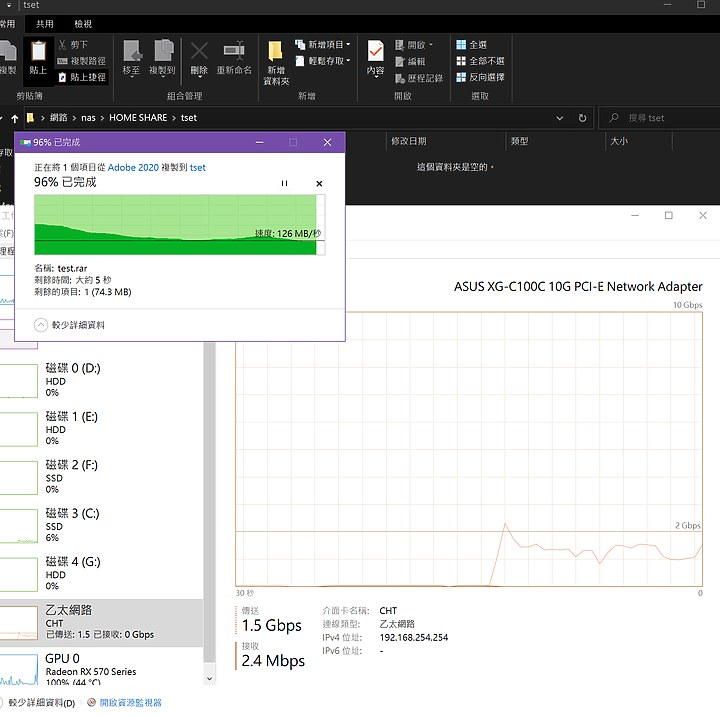Screen dimensions: 720x716
Task: Click Select all (全選) in ribbon
Action: (471, 45)
